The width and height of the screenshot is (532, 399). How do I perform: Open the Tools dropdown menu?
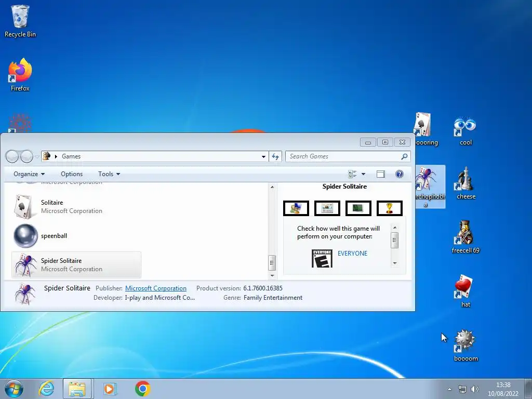tap(109, 174)
